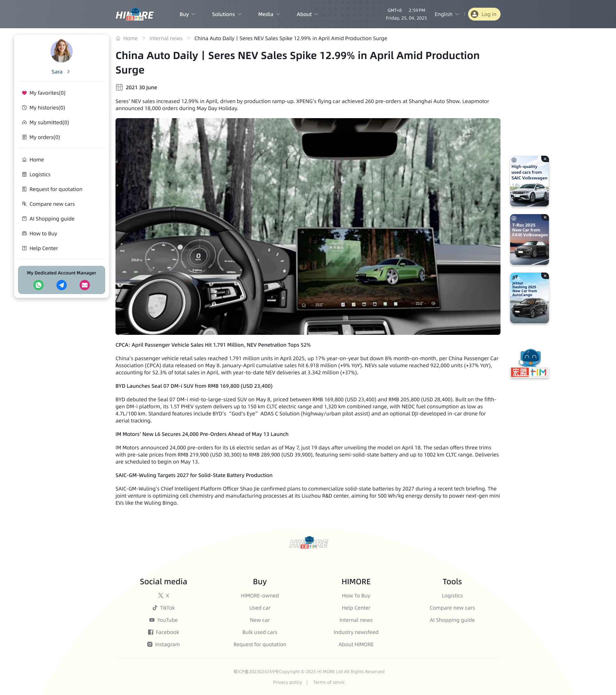The height and width of the screenshot is (695, 616).
Task: Expand the About dropdown menu
Action: (x=307, y=14)
